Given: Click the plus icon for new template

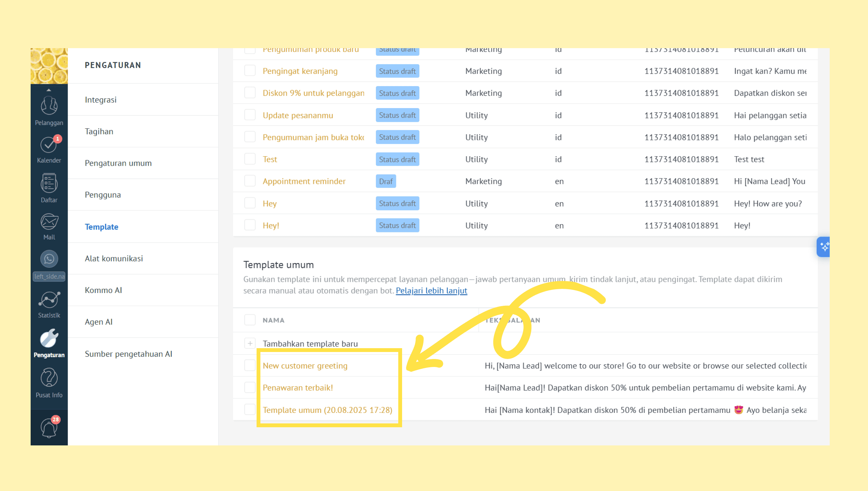Looking at the screenshot, I should tap(250, 343).
